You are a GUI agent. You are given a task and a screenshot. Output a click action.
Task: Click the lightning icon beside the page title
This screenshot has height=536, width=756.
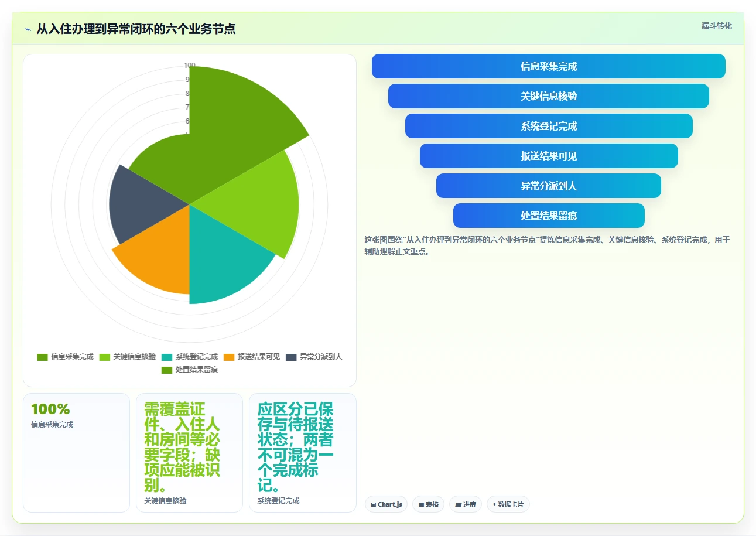coord(28,29)
